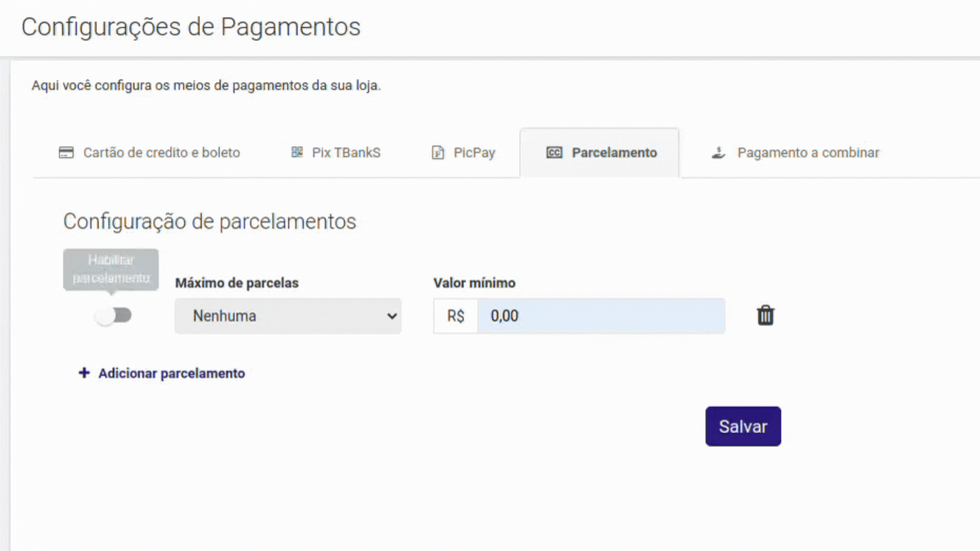This screenshot has height=551, width=980.
Task: Click the credit card icon in first tab
Action: click(66, 153)
